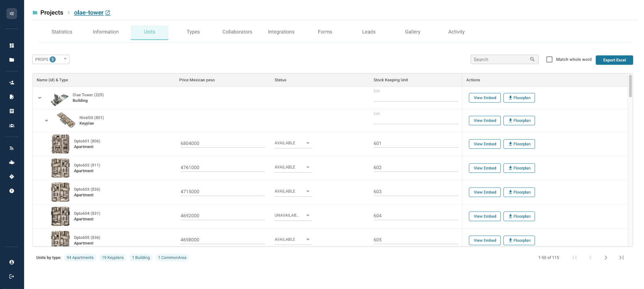The height and width of the screenshot is (289, 644).
Task: Switch to the Statistics tab
Action: (62, 32)
